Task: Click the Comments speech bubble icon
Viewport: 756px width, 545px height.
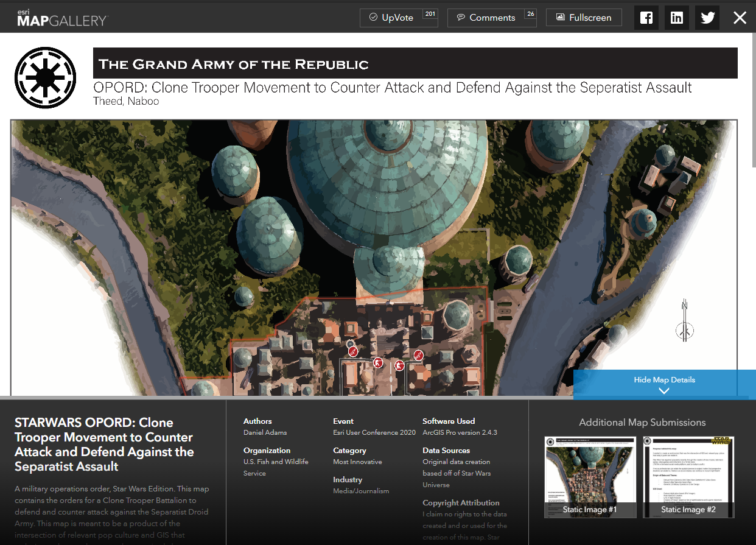Action: point(461,18)
